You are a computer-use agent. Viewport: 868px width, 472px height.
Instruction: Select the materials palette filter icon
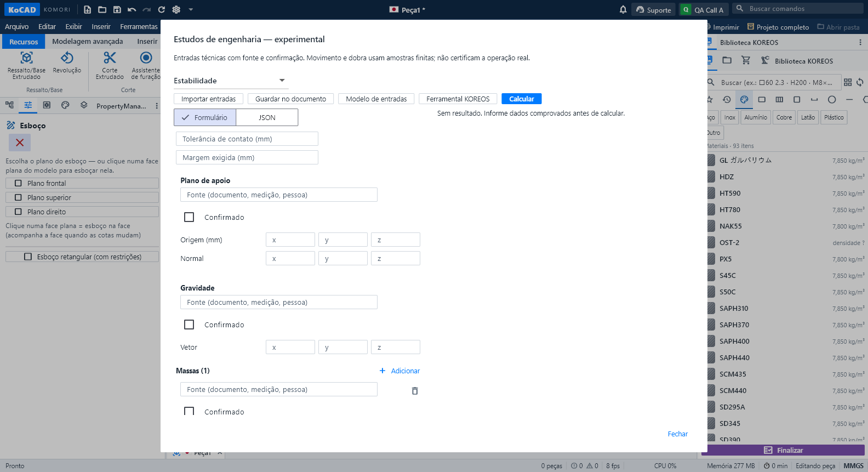pyautogui.click(x=744, y=100)
